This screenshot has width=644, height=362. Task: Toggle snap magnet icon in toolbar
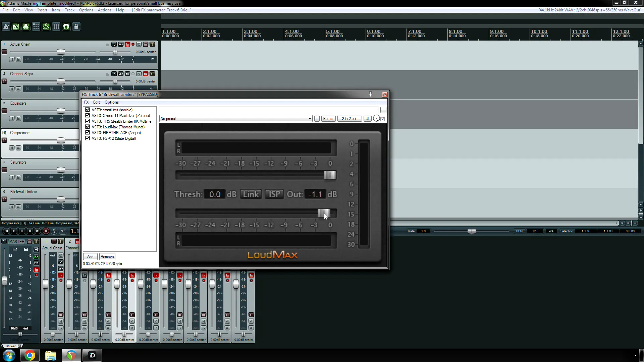click(66, 26)
